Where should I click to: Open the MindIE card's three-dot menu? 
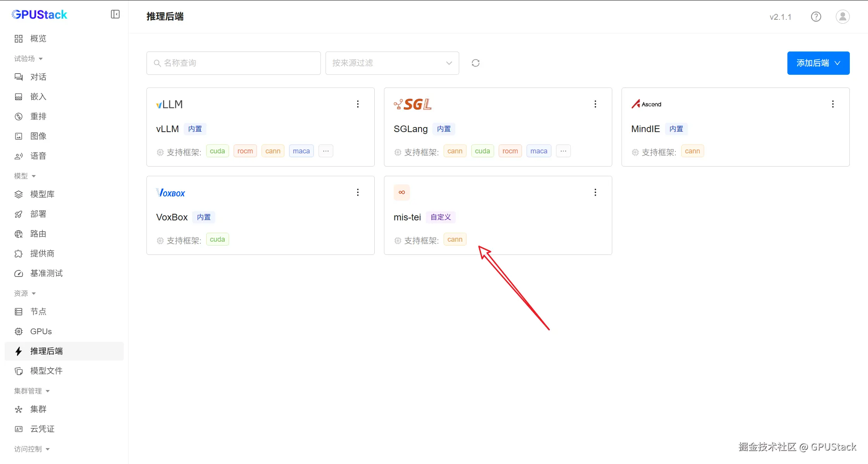[x=833, y=104]
